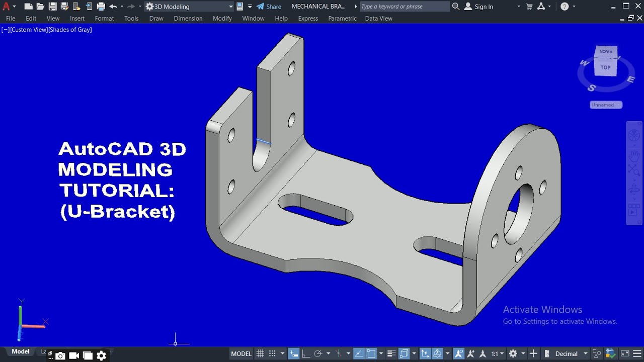The height and width of the screenshot is (362, 644).
Task: Open the Draw menu
Action: [x=156, y=18]
